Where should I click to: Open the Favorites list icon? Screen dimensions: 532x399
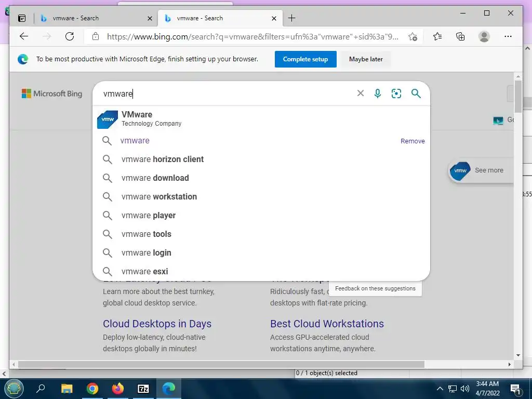437,36
